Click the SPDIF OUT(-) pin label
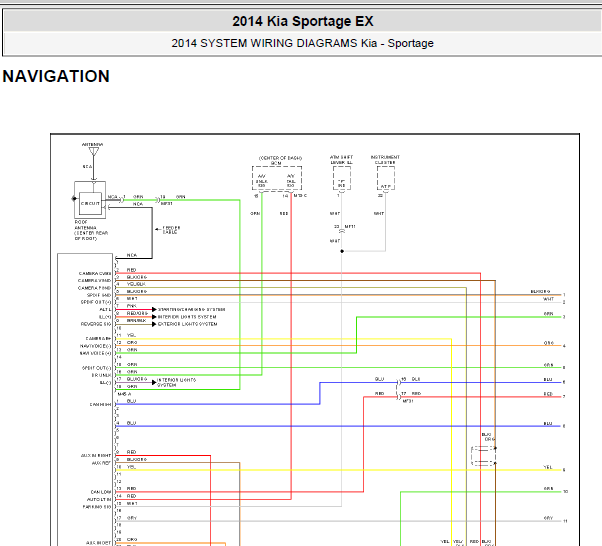The height and width of the screenshot is (546, 602). (x=97, y=368)
